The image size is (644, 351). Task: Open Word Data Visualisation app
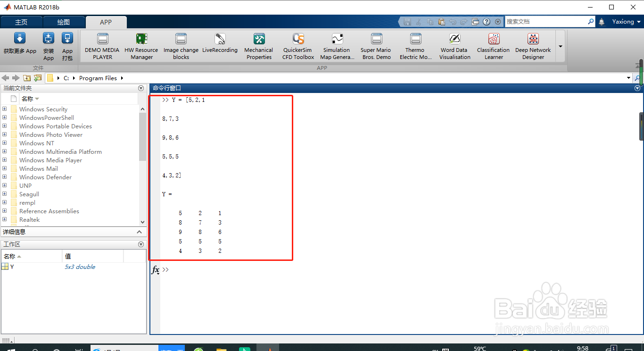454,46
